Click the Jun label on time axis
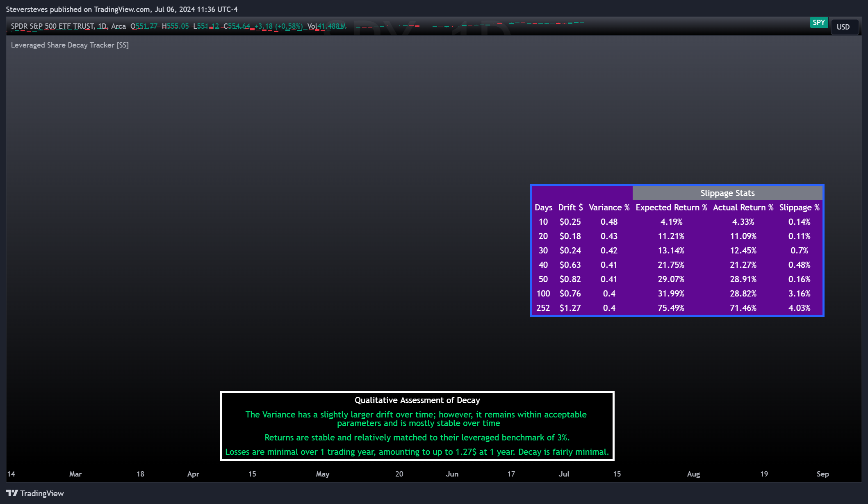This screenshot has height=504, width=868. (x=452, y=474)
